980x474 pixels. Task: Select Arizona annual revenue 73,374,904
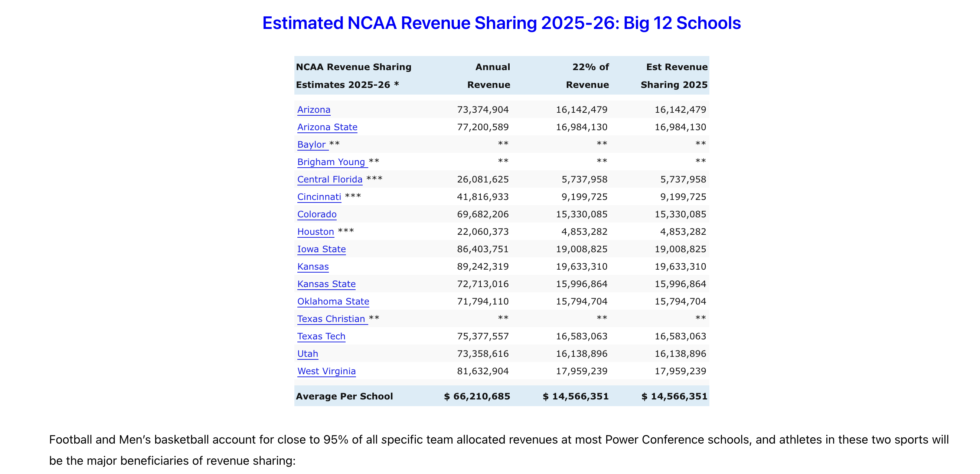(x=483, y=110)
